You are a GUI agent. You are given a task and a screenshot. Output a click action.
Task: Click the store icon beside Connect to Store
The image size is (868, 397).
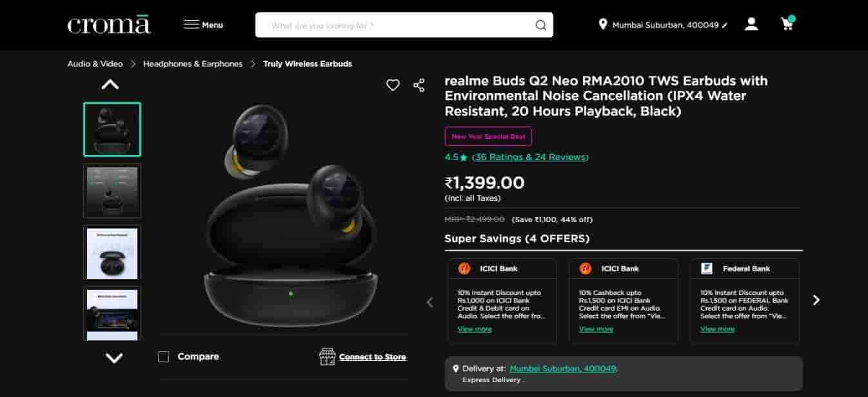coord(326,356)
